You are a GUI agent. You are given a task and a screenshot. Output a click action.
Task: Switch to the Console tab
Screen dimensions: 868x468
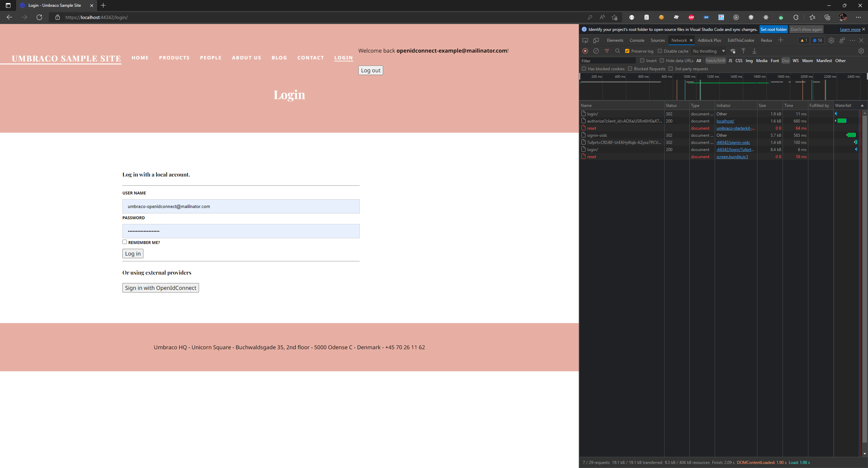(637, 40)
